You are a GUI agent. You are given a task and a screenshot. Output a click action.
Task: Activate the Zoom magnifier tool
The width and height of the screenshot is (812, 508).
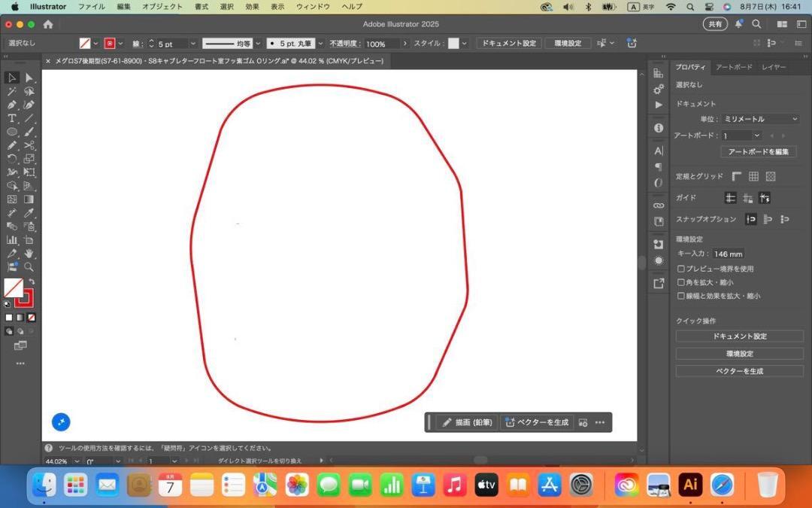point(29,267)
